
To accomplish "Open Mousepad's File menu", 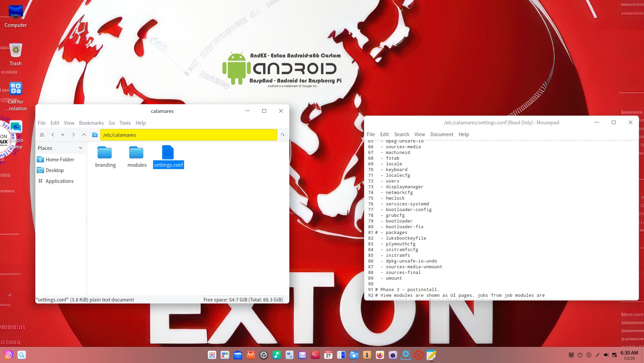I will tap(371, 134).
